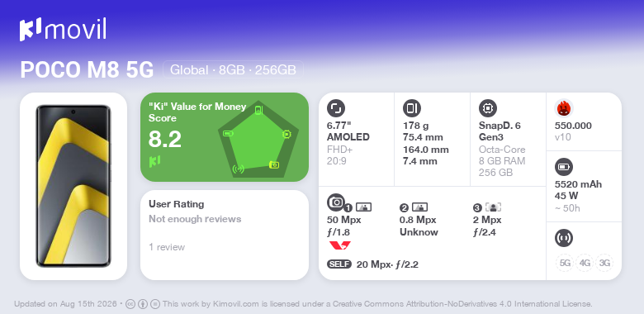Click the Ki score pentagon radar chart
644x314 pixels.
tap(258, 140)
